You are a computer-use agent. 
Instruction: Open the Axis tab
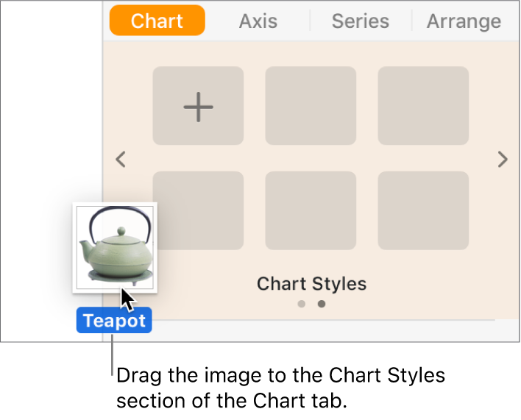tap(258, 21)
